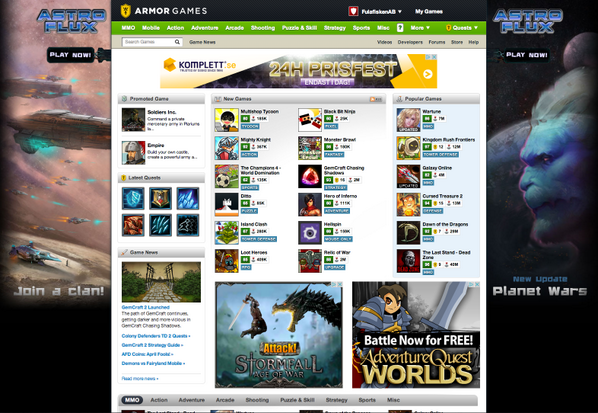
Task: Open the Sports category menu
Action: point(361,28)
